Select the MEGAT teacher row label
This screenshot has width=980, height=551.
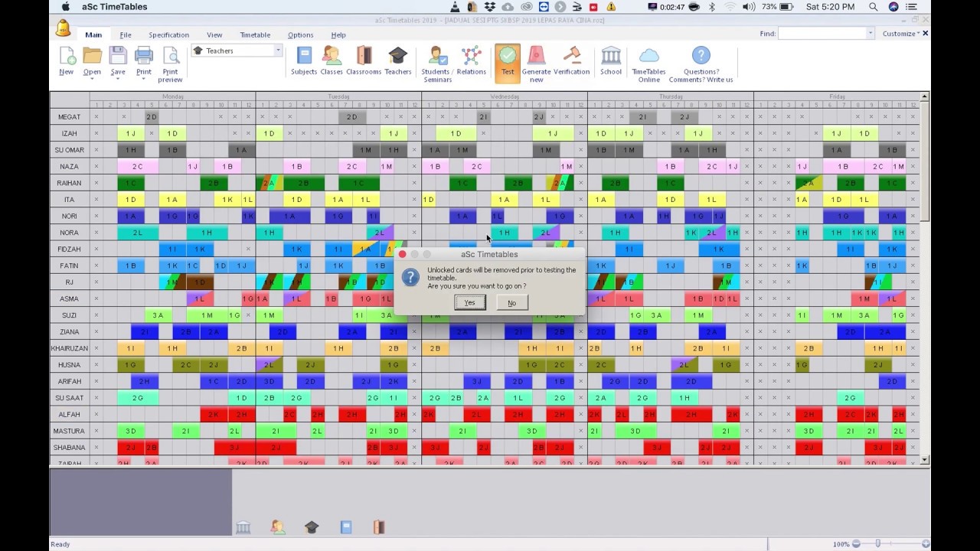point(70,117)
